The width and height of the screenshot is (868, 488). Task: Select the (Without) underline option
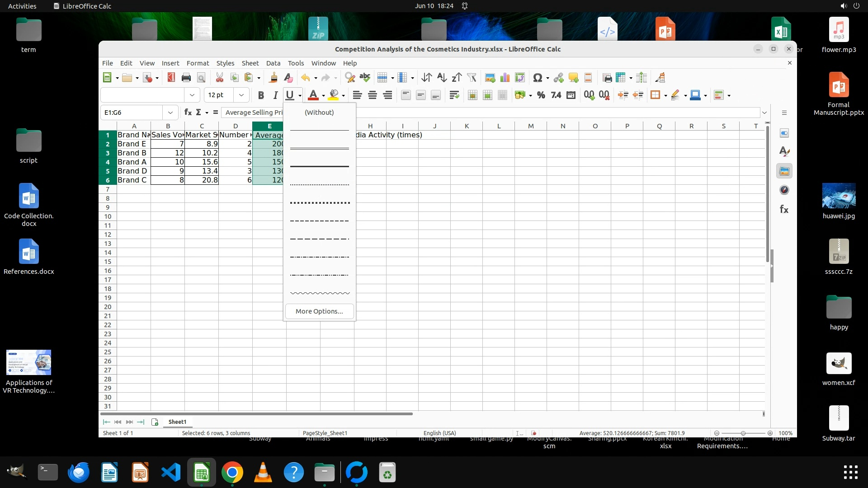[319, 113]
